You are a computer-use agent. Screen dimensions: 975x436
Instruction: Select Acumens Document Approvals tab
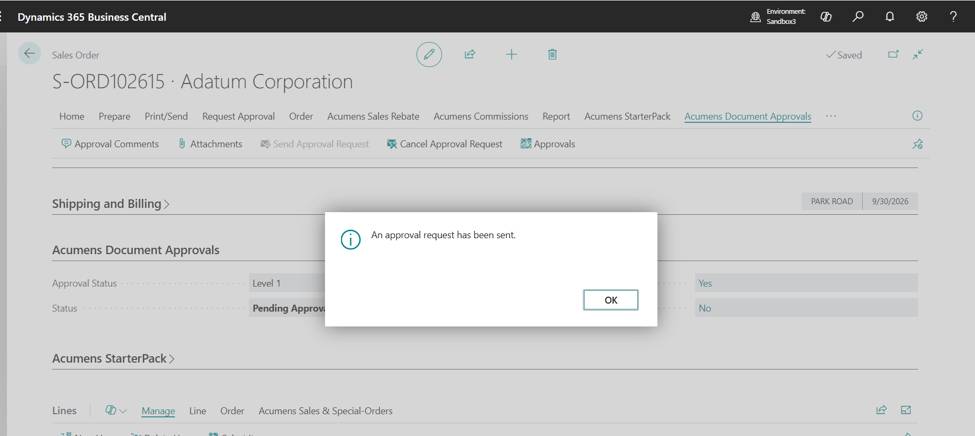(747, 116)
